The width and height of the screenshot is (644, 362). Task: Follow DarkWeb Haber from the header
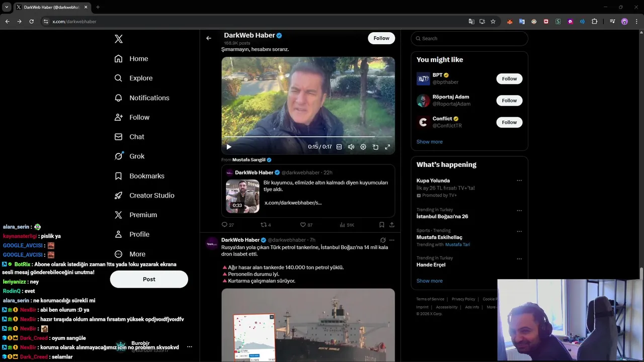[x=381, y=38]
